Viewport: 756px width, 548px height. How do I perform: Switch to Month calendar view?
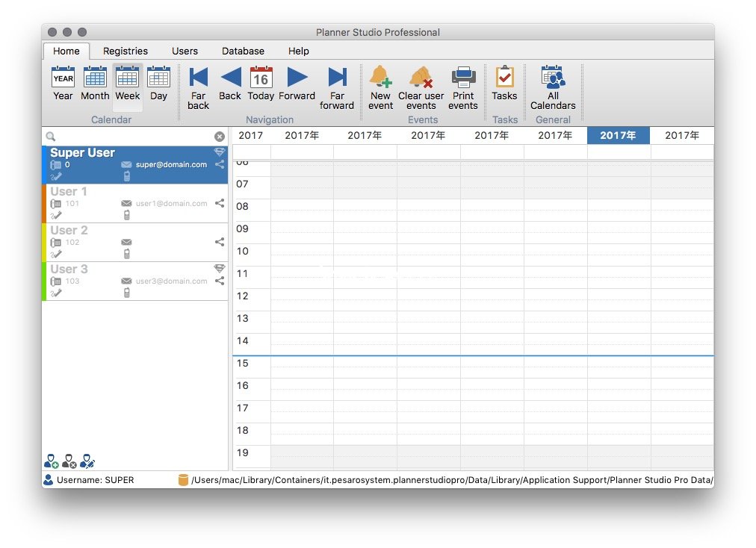pyautogui.click(x=95, y=83)
